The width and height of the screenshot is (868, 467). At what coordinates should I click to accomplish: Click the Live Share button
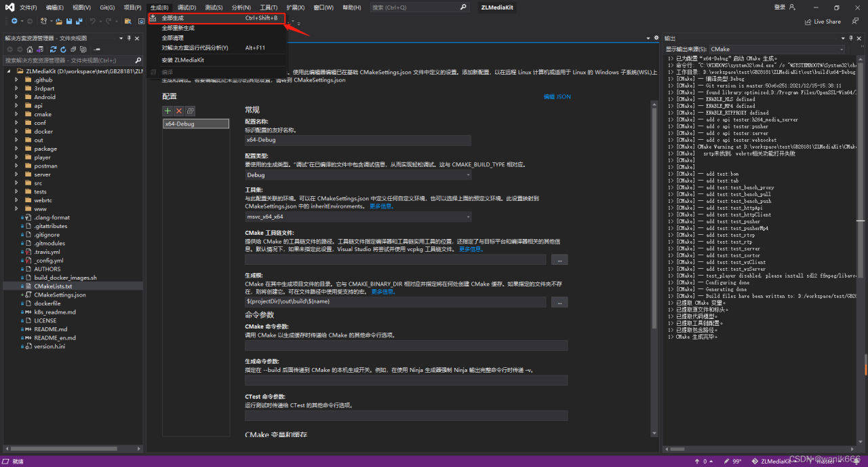[823, 22]
